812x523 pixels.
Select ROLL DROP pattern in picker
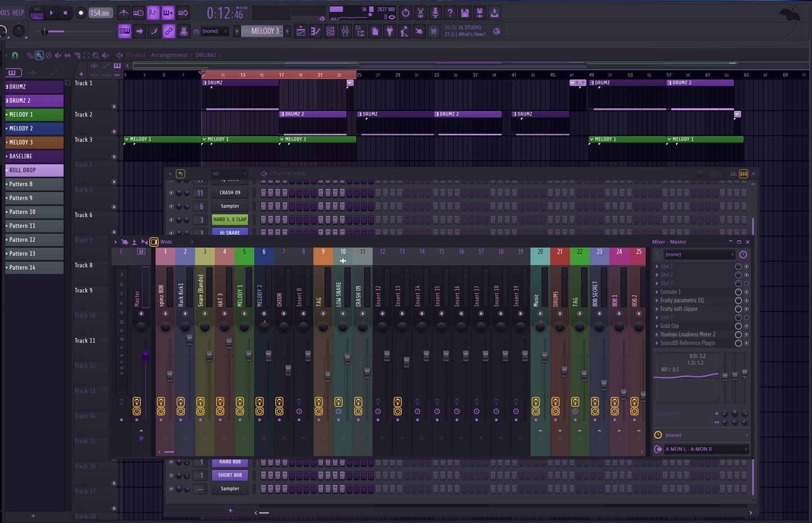click(34, 170)
